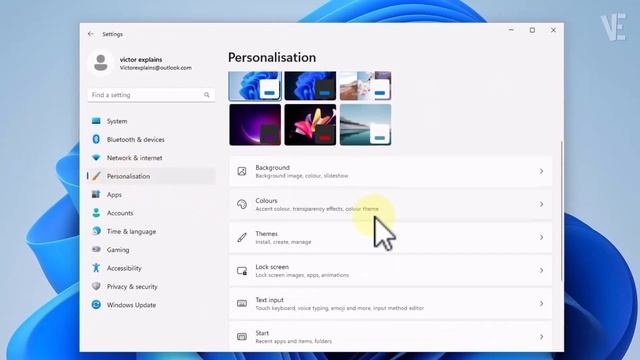
Task: Click the Gaming controller icon
Action: coord(96,249)
